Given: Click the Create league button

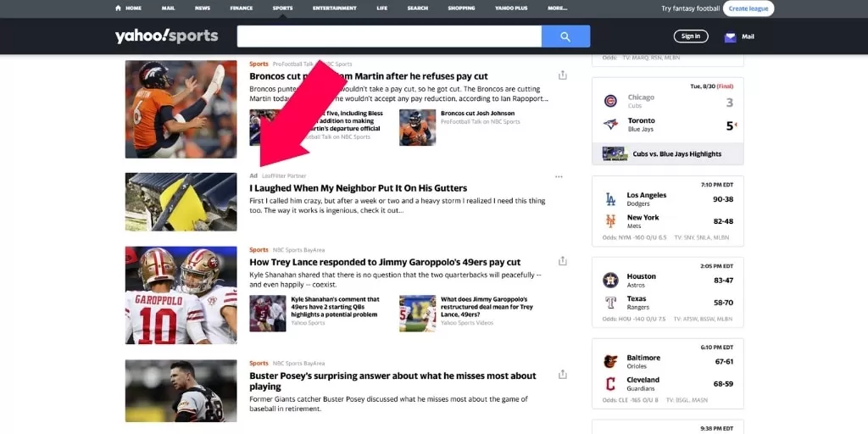Looking at the screenshot, I should pyautogui.click(x=748, y=8).
